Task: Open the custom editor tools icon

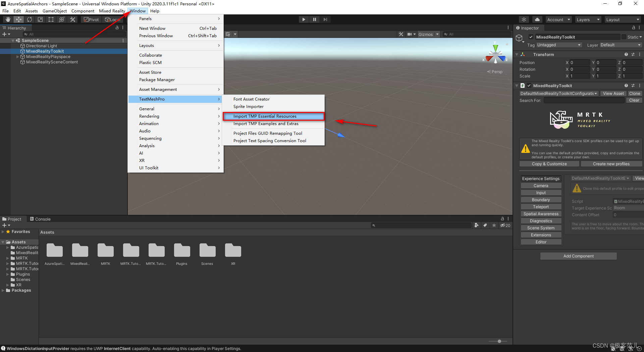Action: 72,19
